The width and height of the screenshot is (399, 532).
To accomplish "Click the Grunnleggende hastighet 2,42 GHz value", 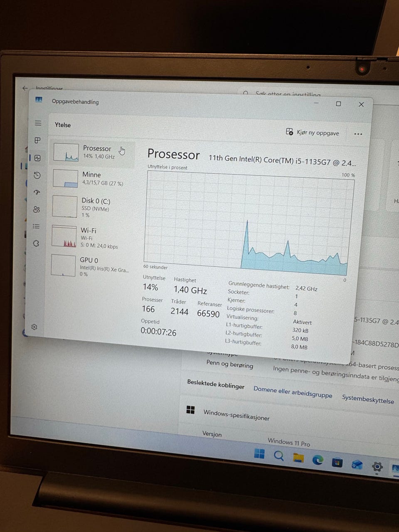I will pos(306,288).
